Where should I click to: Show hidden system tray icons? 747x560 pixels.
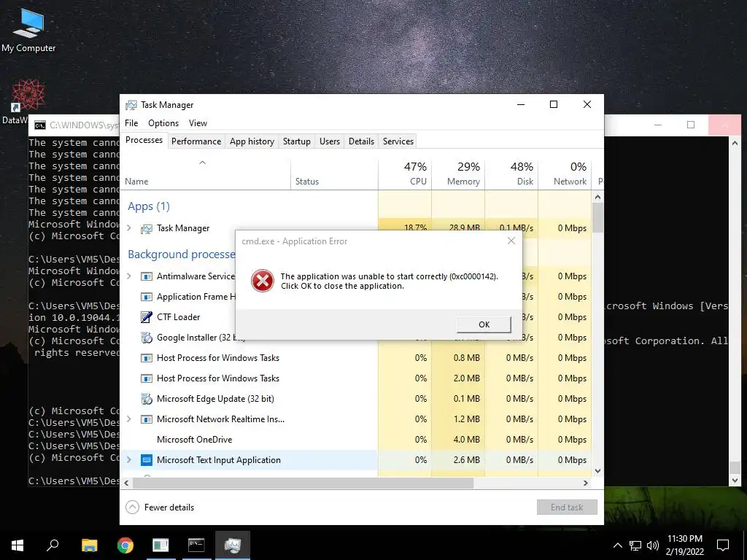pos(617,545)
